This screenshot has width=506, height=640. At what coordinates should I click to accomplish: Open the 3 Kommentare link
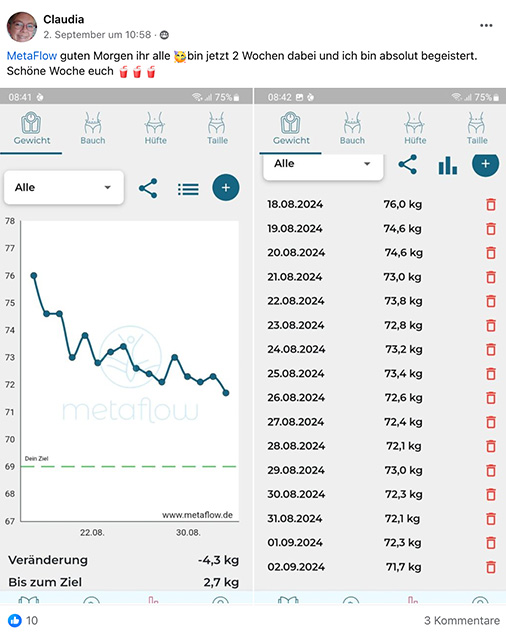(462, 620)
